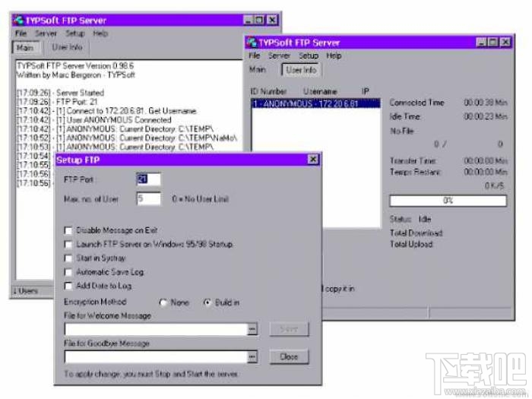Open File menu in left TYPSoft window
Viewport: 532px width, 399px height.
point(21,33)
